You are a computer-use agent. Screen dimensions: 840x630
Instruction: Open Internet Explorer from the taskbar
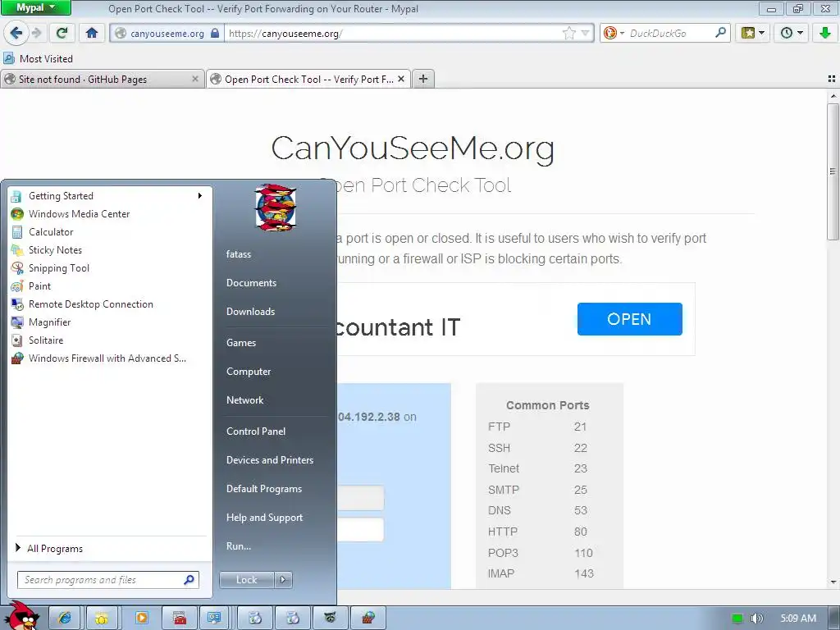(x=65, y=618)
